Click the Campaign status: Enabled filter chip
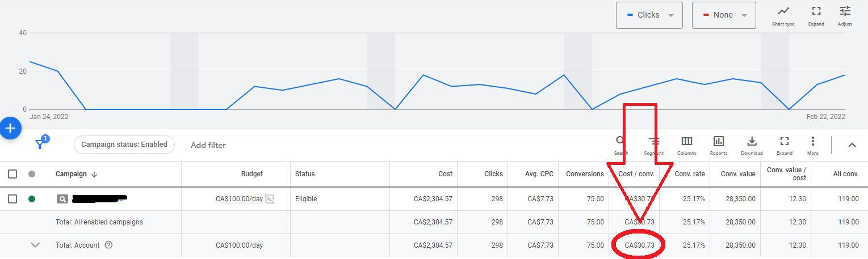 pos(124,145)
